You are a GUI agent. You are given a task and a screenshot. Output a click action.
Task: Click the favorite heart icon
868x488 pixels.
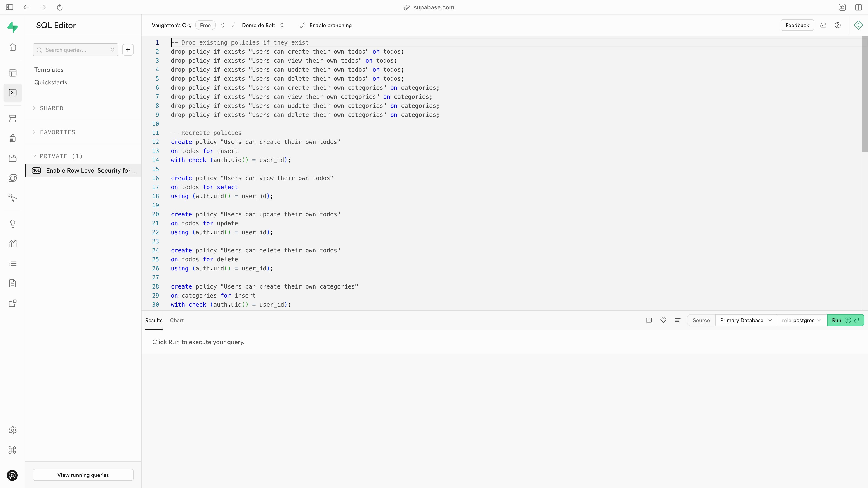[663, 320]
